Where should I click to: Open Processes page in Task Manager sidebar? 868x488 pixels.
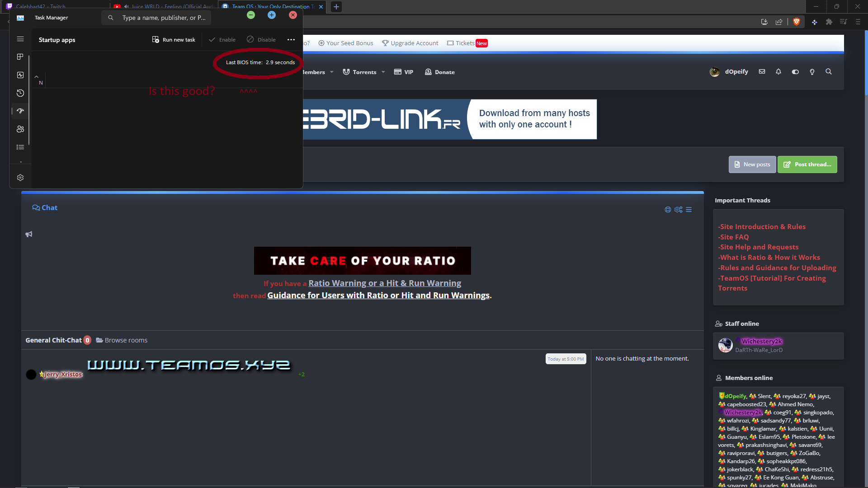pos(20,57)
